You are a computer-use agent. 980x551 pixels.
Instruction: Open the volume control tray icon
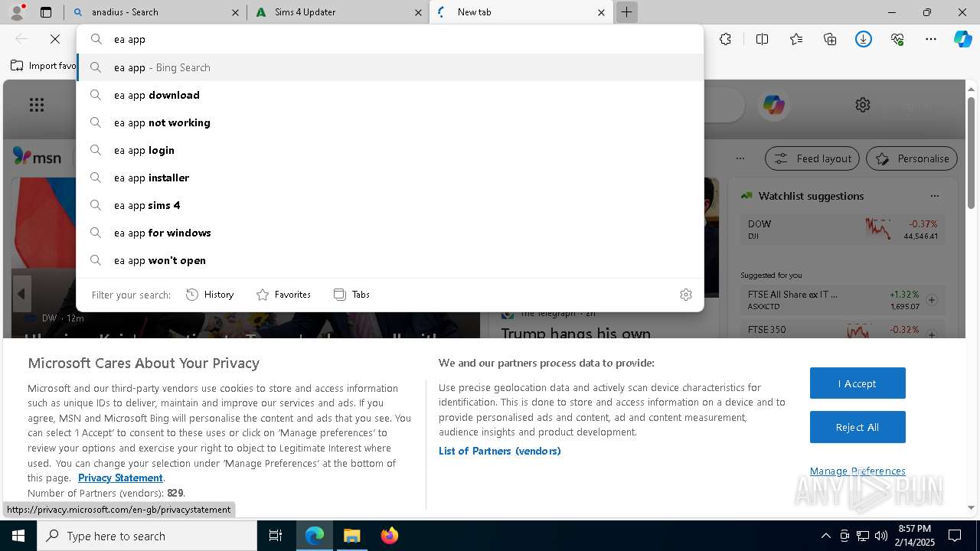[x=881, y=536]
